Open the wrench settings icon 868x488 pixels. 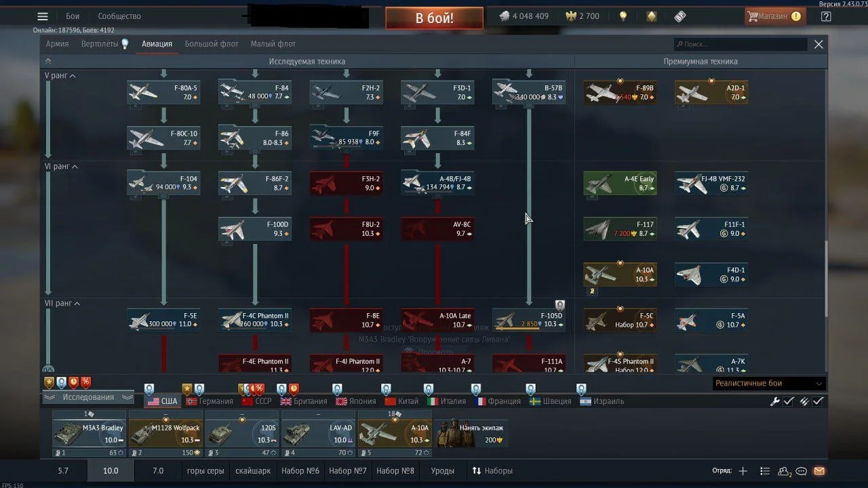774,401
